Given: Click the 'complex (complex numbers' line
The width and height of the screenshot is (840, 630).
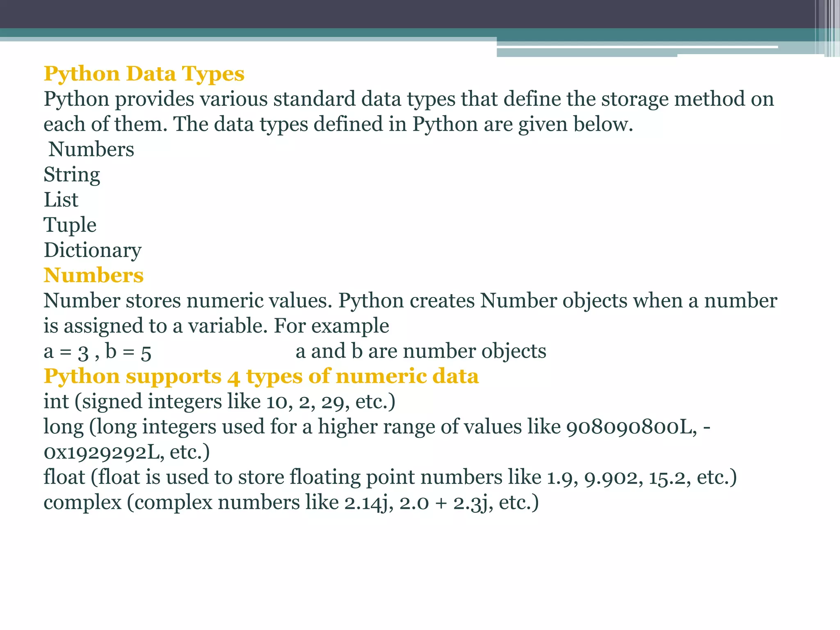Looking at the screenshot, I should point(291,503).
